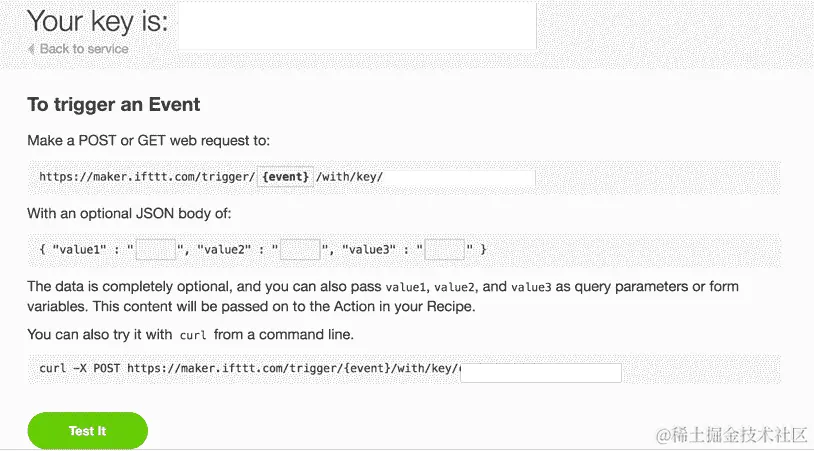Click the inline curl code word in sentence

[x=192, y=335]
